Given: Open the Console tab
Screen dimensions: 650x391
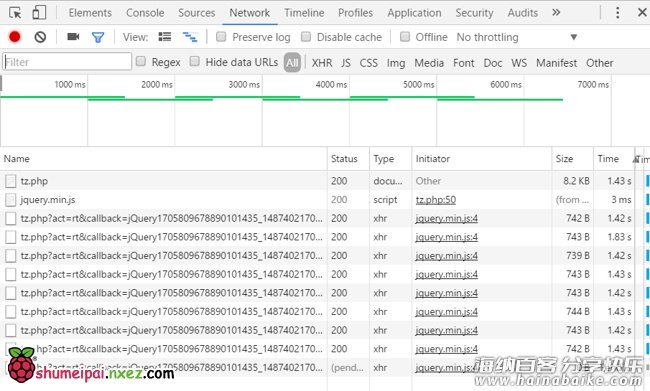Looking at the screenshot, I should click(145, 13).
